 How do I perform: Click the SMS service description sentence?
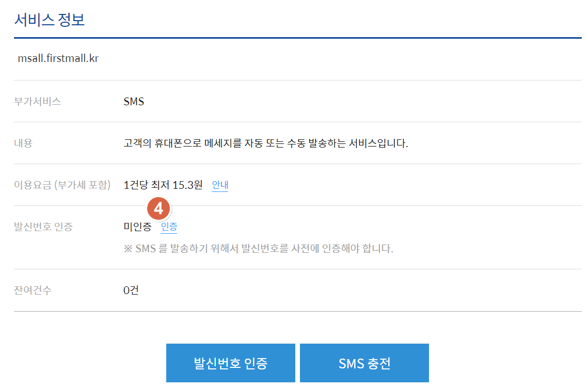[x=266, y=143]
